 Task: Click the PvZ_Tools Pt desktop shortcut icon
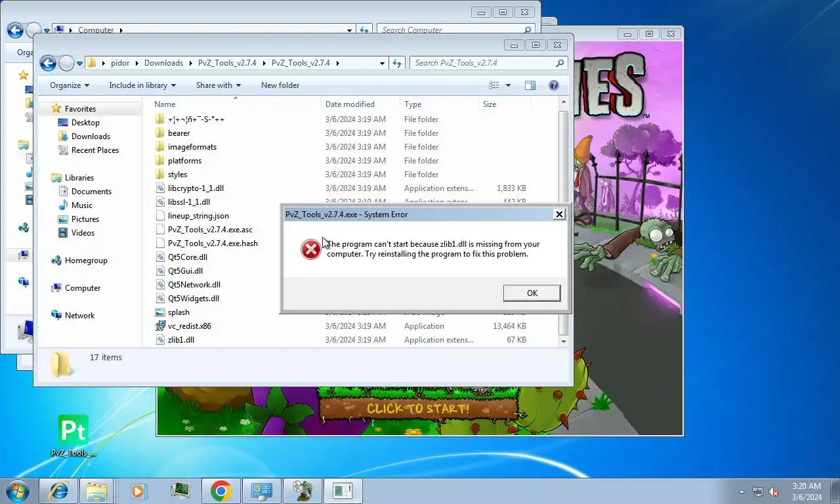[x=73, y=430]
